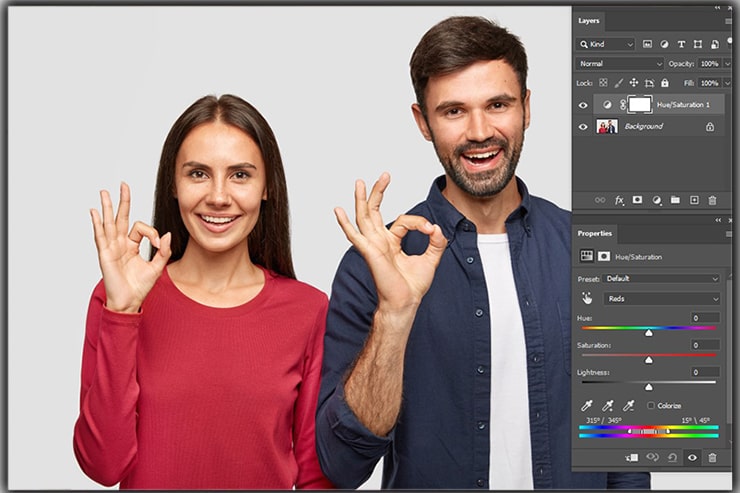Screen dimensions: 740x493
Task: Open the Opacity slider arrow
Action: pos(727,64)
